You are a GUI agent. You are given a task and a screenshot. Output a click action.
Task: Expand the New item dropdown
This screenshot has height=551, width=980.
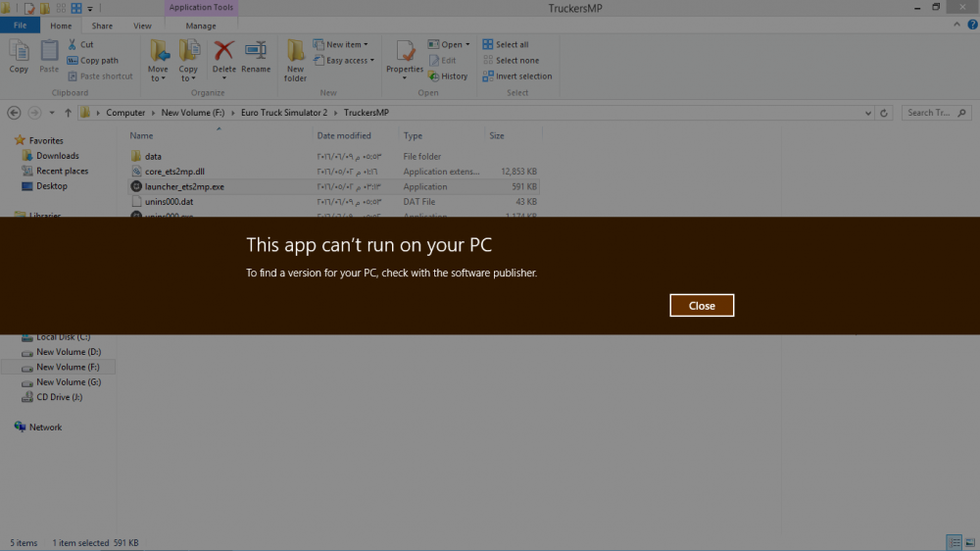coord(340,45)
